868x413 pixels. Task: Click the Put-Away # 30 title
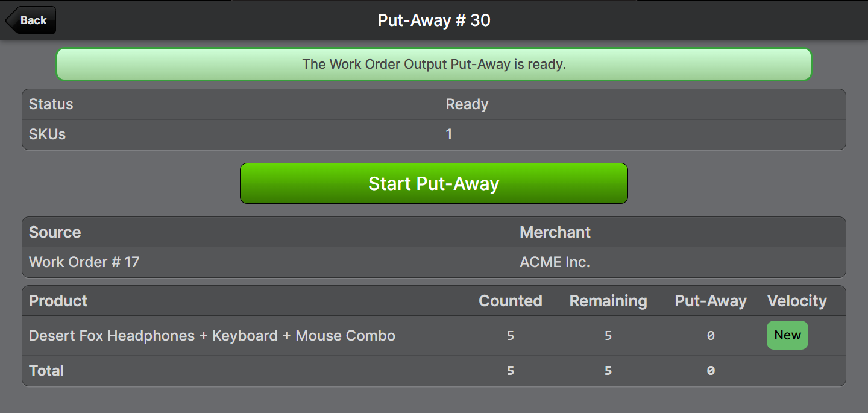pos(434,20)
